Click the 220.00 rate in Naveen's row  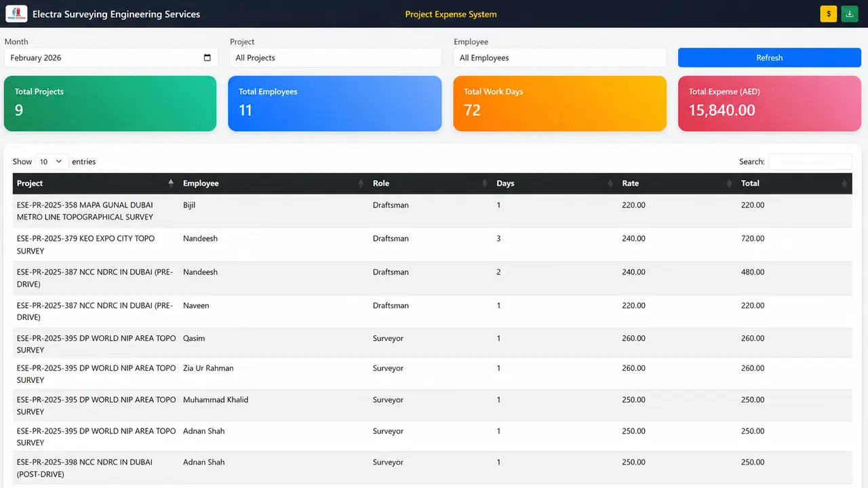tap(633, 306)
